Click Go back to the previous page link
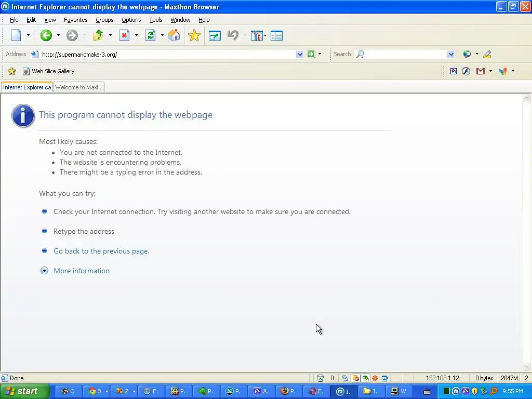The width and height of the screenshot is (532, 399). tap(101, 251)
